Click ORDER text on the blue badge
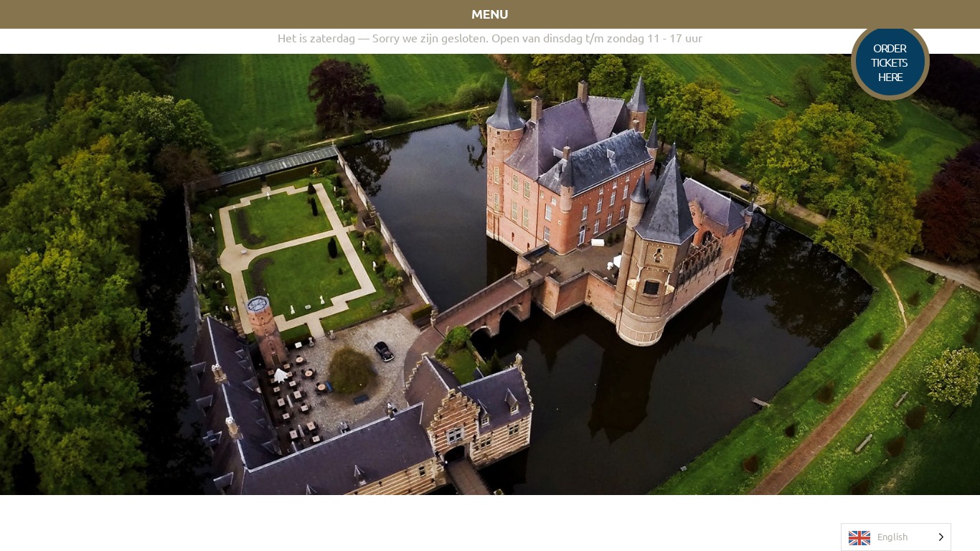The width and height of the screenshot is (980, 551). click(x=890, y=48)
